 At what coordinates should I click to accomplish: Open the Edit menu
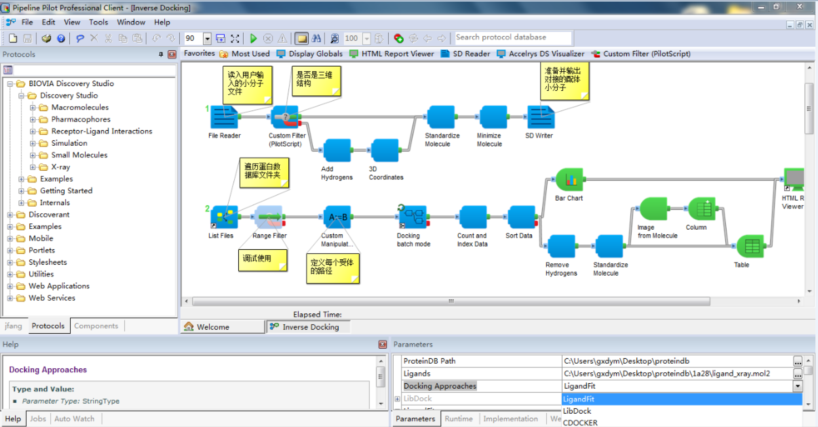(x=49, y=22)
